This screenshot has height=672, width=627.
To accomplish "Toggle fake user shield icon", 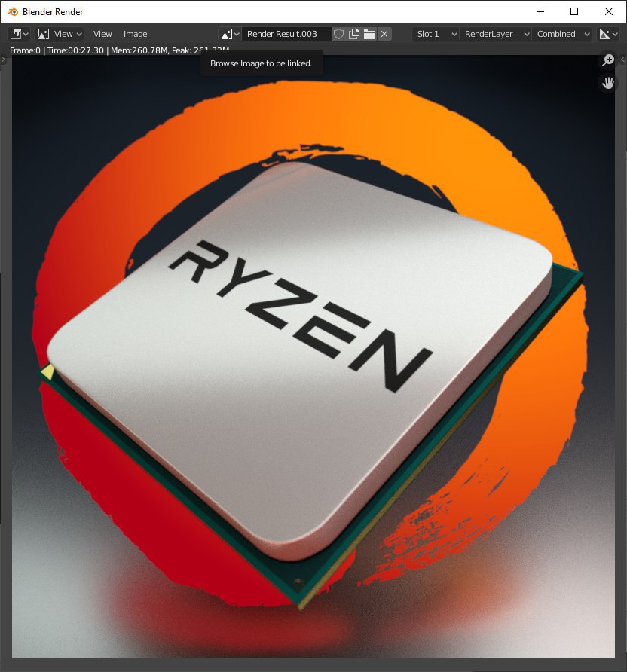I will (338, 34).
